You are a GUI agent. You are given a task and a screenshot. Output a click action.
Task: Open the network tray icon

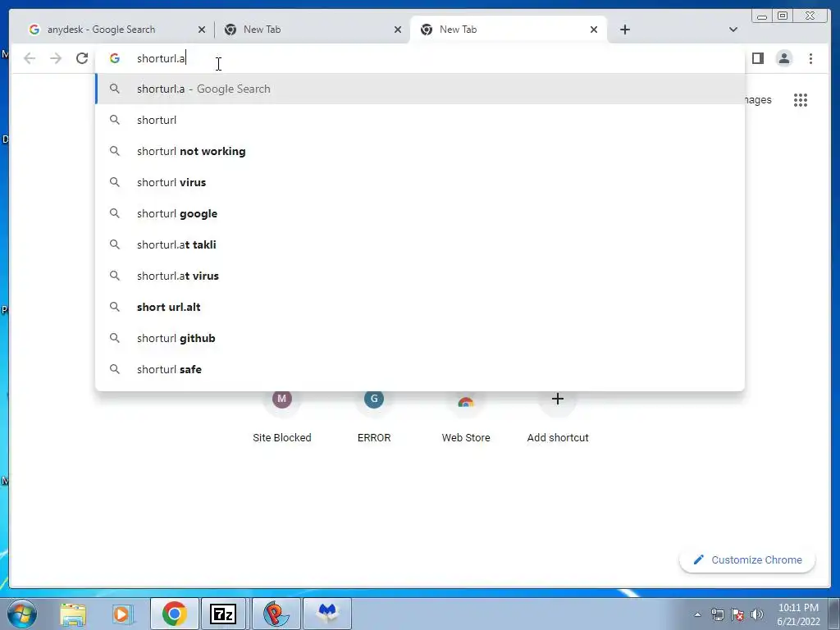point(717,614)
